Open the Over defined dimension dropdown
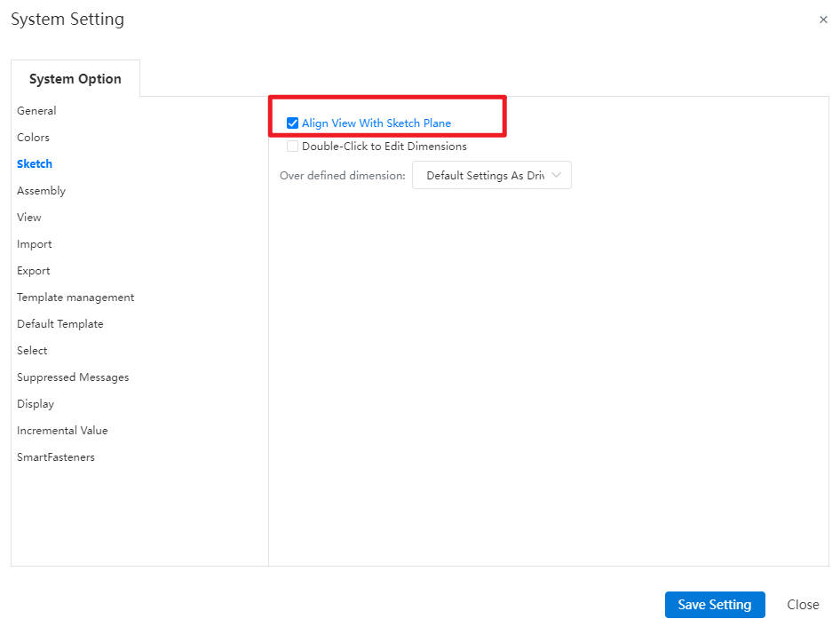The height and width of the screenshot is (627, 840). 491,175
